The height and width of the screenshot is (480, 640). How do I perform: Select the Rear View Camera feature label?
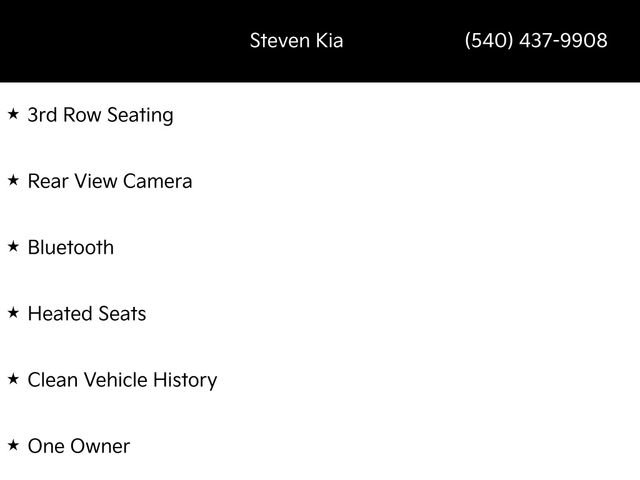(x=110, y=181)
